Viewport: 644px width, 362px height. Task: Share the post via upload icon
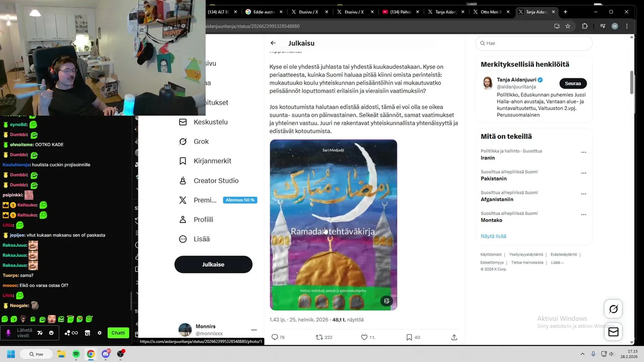454,337
